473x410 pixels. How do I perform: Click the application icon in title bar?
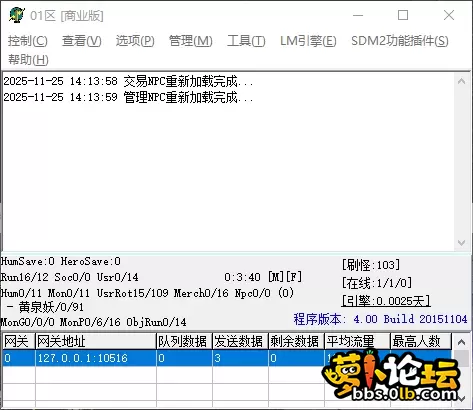17,15
